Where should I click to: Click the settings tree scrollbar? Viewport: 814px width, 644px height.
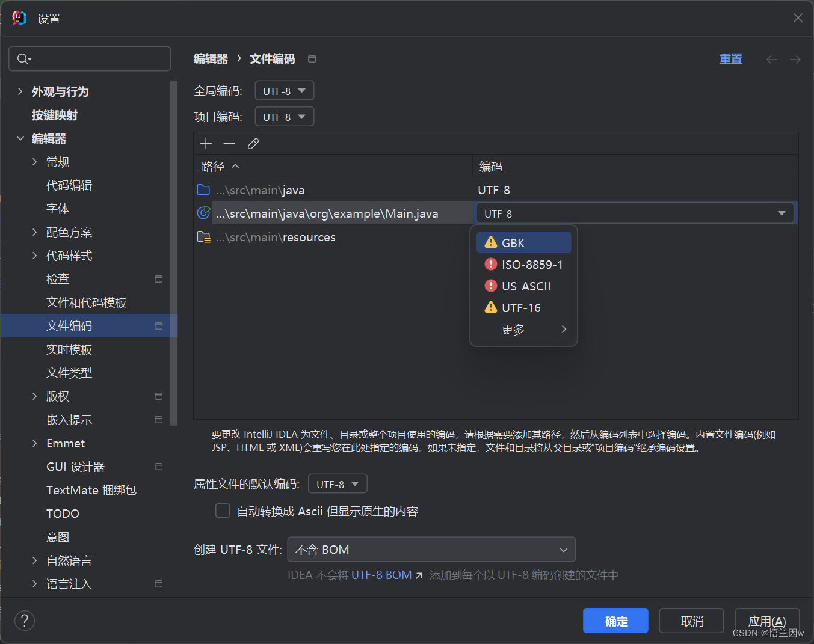pyautogui.click(x=174, y=253)
